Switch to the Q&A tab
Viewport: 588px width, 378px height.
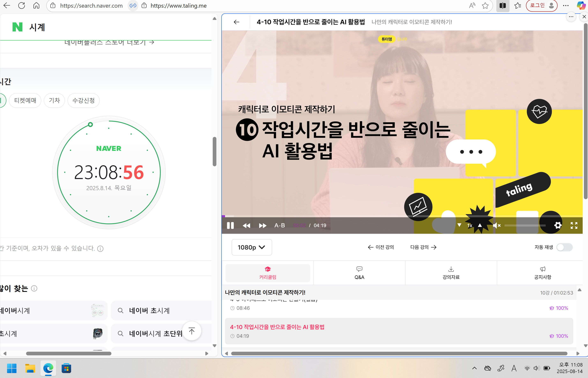359,273
